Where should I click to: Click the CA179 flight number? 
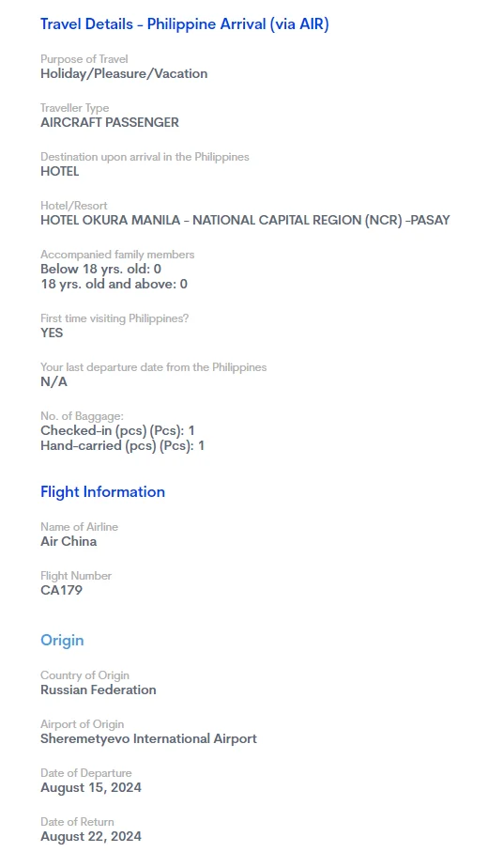click(x=61, y=590)
